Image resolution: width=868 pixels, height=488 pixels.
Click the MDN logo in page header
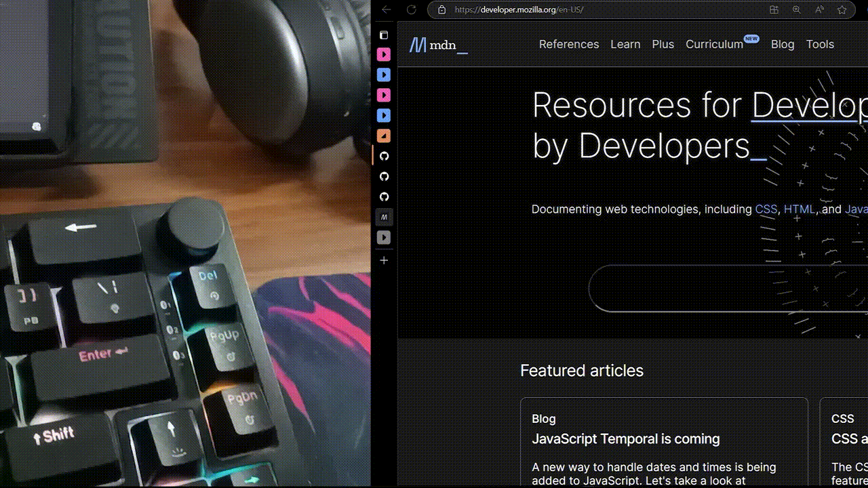(x=439, y=45)
